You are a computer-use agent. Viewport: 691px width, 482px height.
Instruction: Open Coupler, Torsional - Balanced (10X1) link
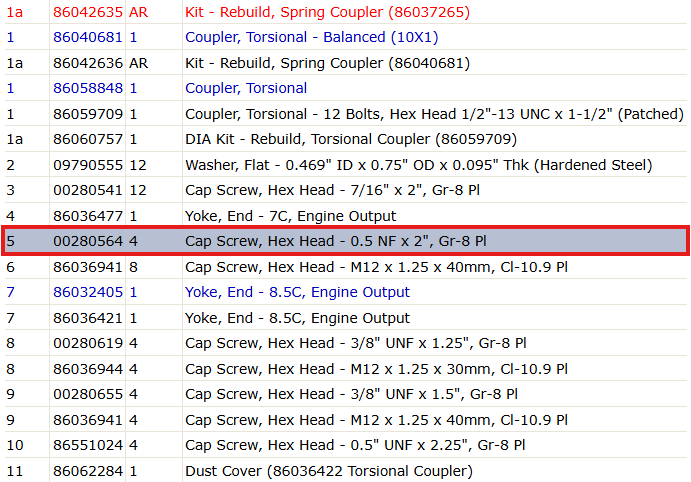(312, 37)
